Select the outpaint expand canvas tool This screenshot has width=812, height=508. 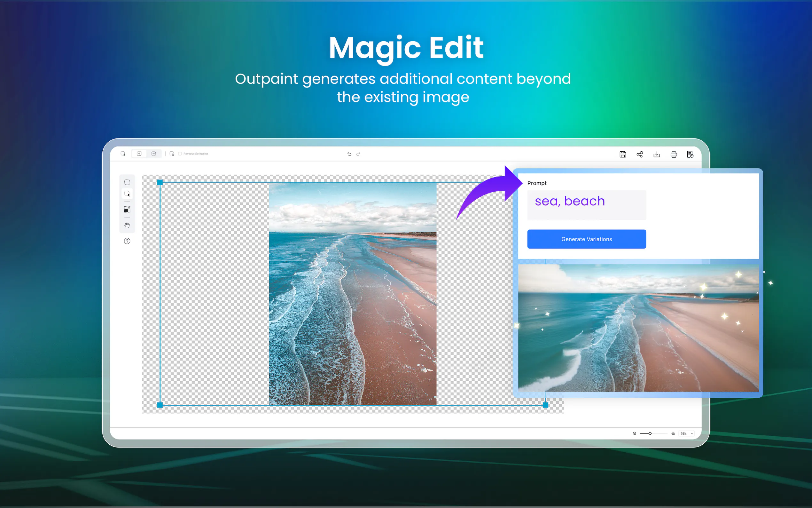pos(127,210)
